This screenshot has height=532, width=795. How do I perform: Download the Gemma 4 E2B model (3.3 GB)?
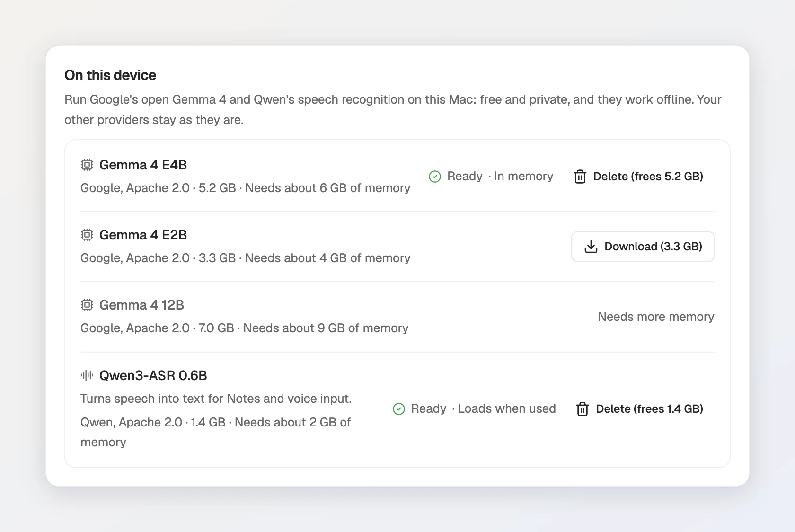click(x=643, y=247)
